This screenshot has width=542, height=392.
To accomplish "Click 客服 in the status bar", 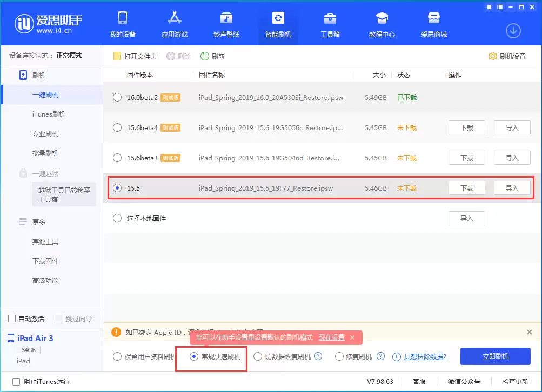I will tap(419, 382).
